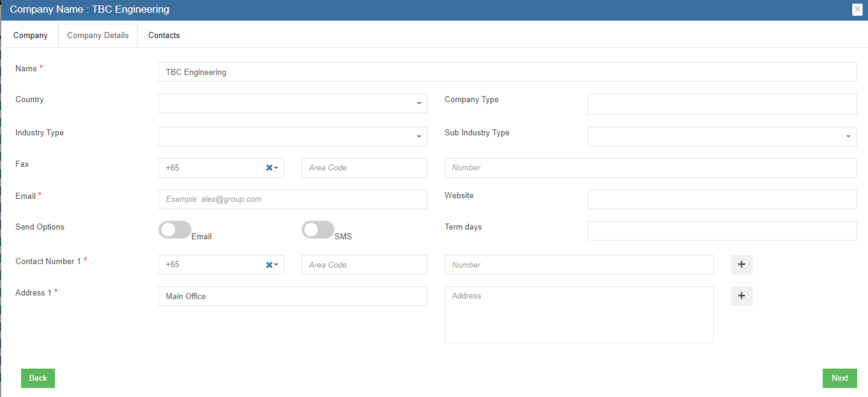
Task: Enable the SMS send option toggle
Action: 318,230
